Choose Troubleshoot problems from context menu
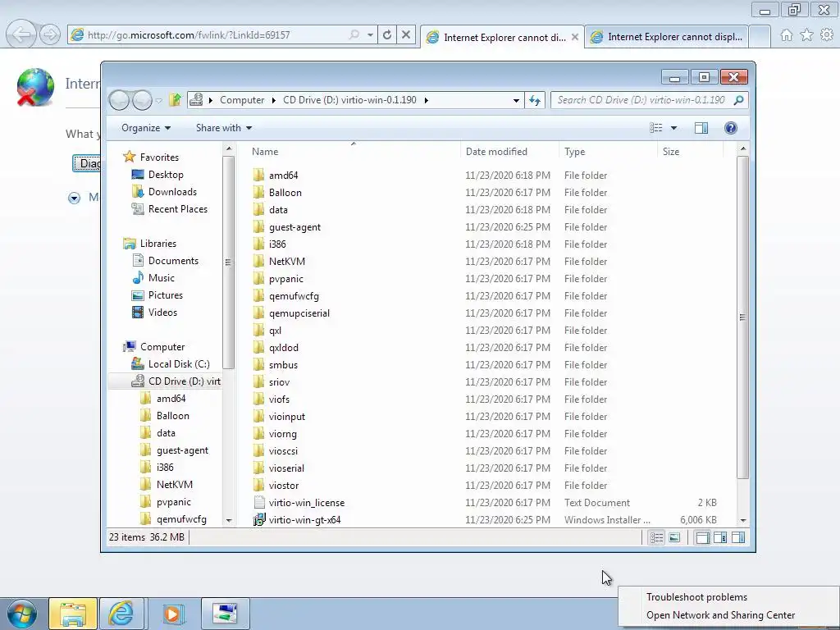Image resolution: width=840 pixels, height=630 pixels. [x=696, y=597]
